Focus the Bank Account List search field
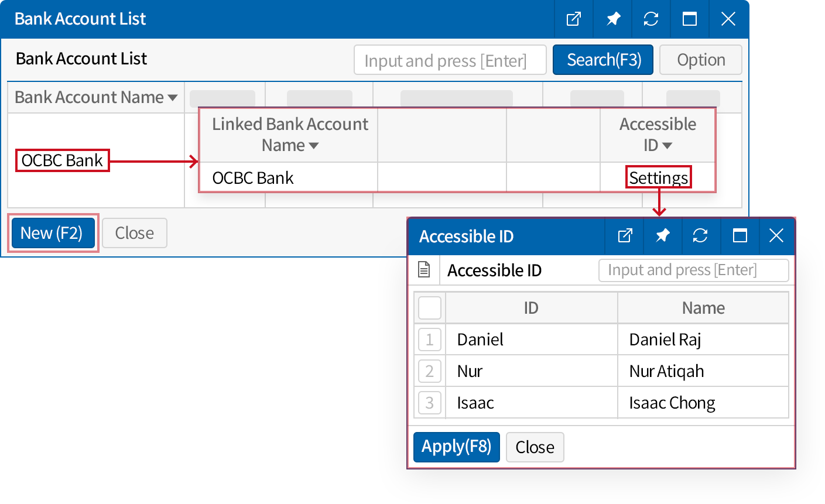825x504 pixels. click(x=450, y=60)
